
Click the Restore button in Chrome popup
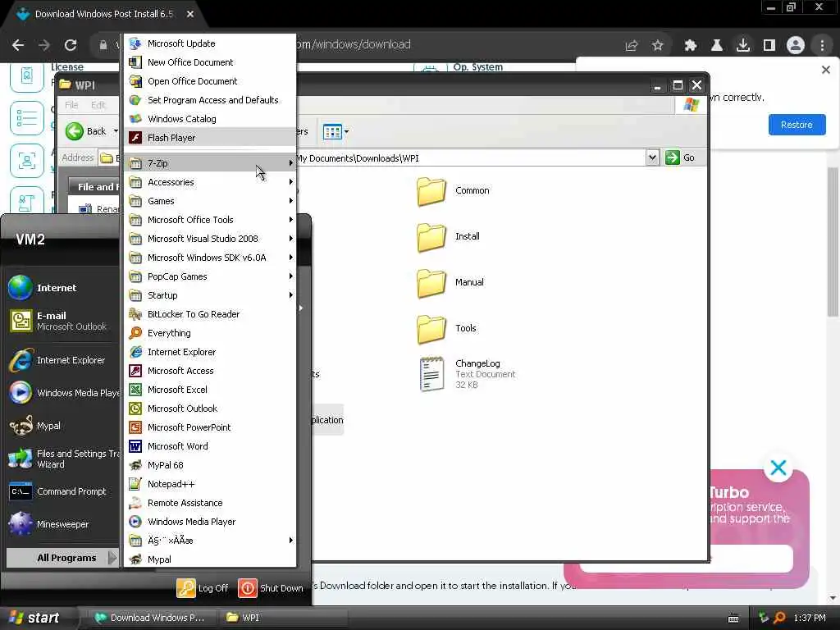tap(797, 125)
